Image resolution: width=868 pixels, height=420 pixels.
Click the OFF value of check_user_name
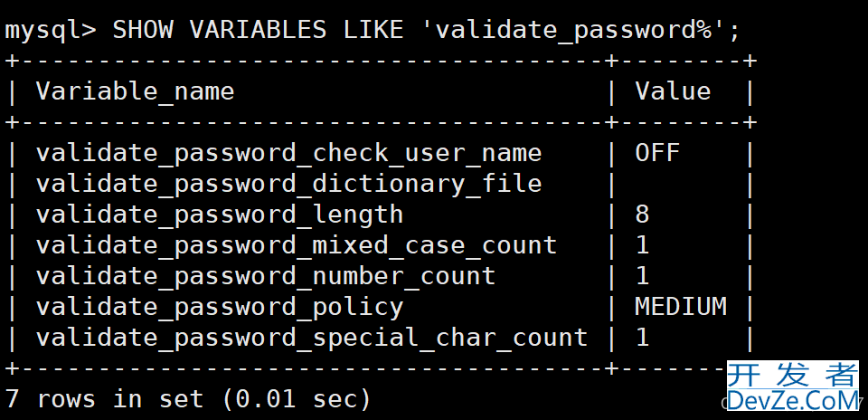(657, 152)
